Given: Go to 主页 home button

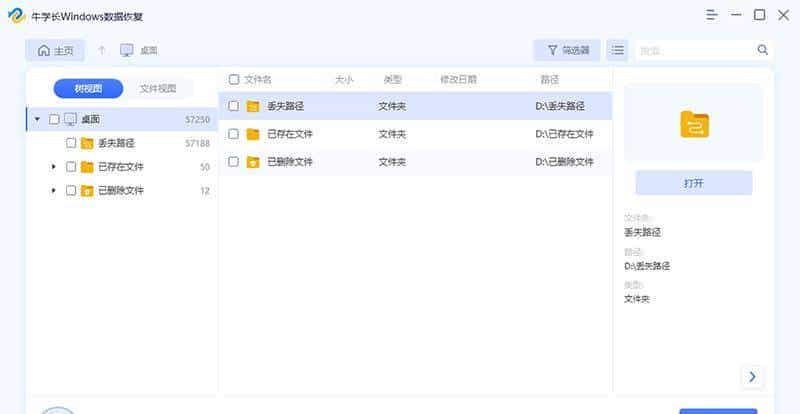Looking at the screenshot, I should click(x=56, y=50).
